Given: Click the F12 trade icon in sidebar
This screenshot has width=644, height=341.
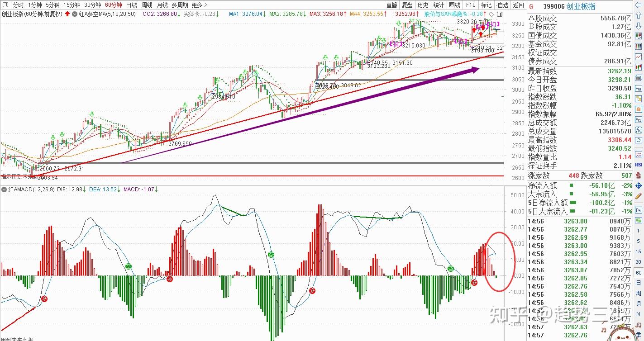Looking at the screenshot, I should click(639, 120).
